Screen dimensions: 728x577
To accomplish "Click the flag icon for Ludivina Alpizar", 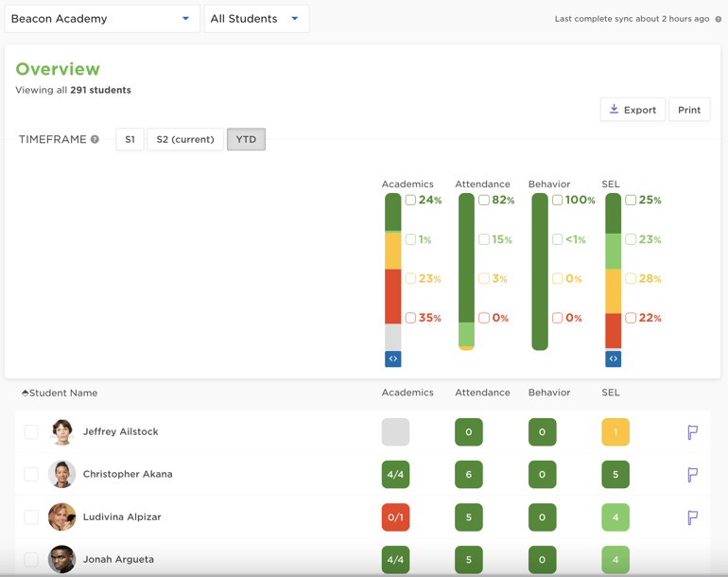I will click(692, 517).
